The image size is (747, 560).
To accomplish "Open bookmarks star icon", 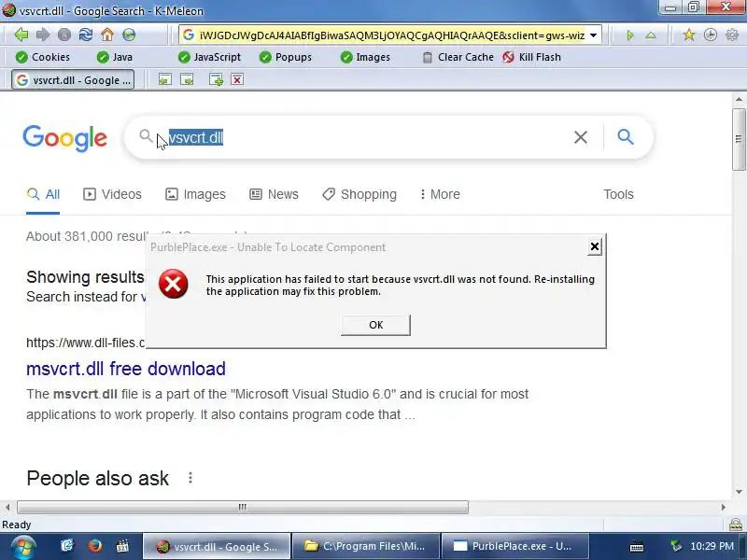I will click(688, 35).
